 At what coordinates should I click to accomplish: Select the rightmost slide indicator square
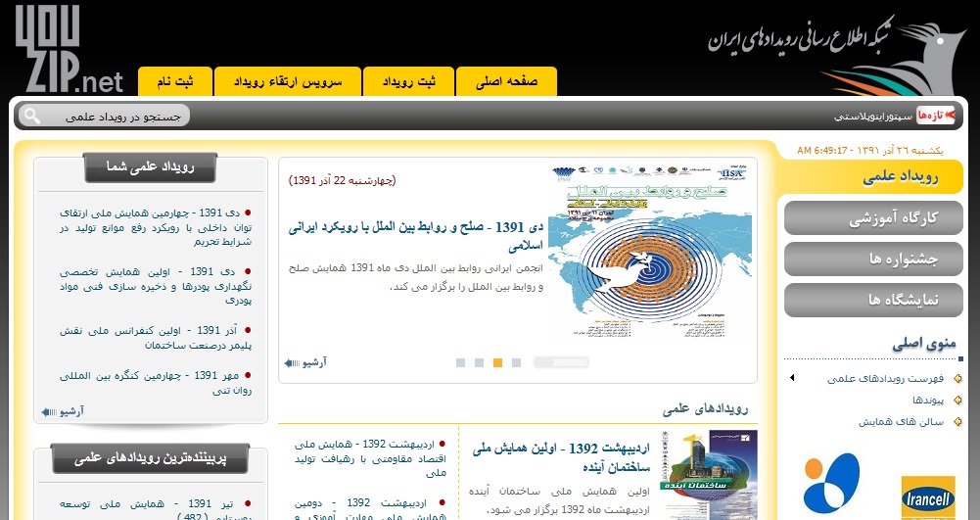[x=516, y=363]
